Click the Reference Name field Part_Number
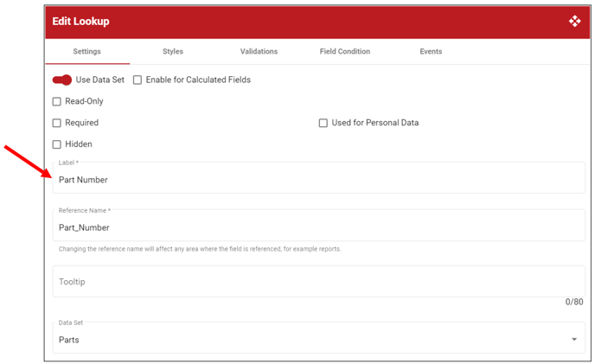The image size is (595, 364). click(x=319, y=226)
